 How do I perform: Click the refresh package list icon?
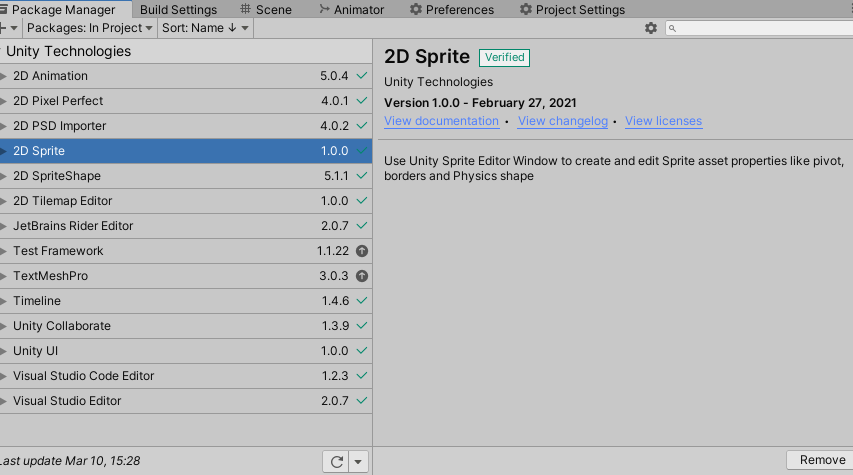point(337,461)
